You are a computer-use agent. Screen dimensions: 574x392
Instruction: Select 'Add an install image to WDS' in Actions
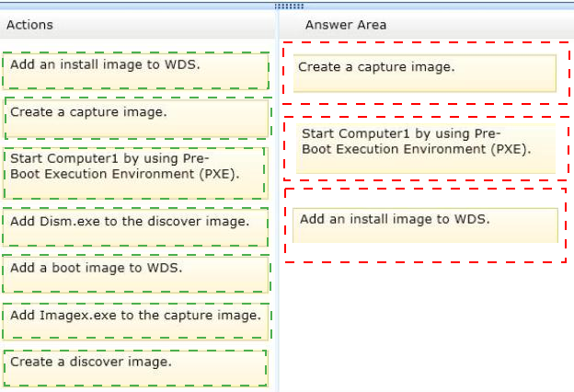[136, 71]
